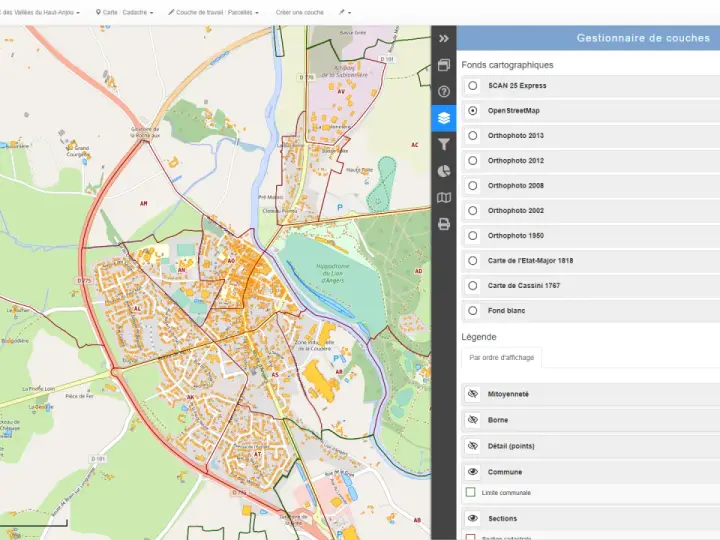Select Orthophoto 1950 radio button
The height and width of the screenshot is (540, 720).
pyautogui.click(x=472, y=236)
